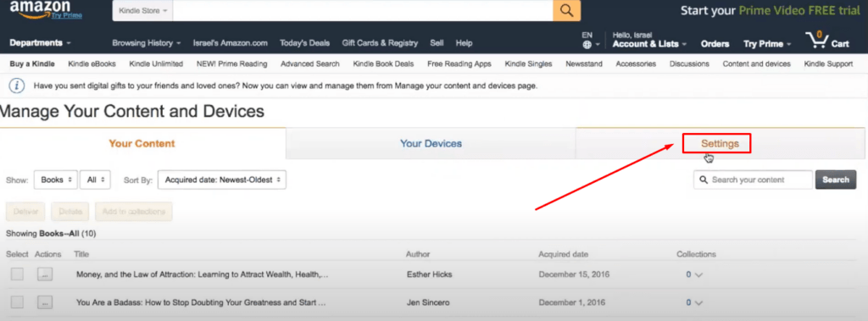Viewport: 868px width, 321px height.
Task: Expand the Departments menu
Action: (40, 42)
